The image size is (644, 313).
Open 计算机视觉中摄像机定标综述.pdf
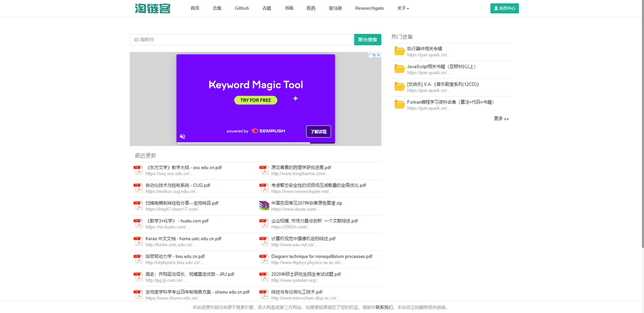[x=303, y=239]
